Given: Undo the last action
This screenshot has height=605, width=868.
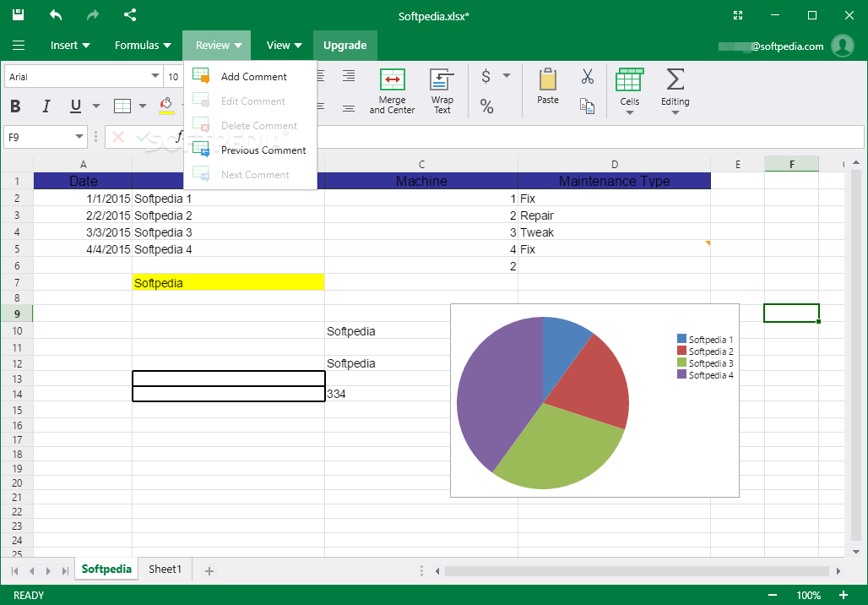Looking at the screenshot, I should pyautogui.click(x=56, y=15).
